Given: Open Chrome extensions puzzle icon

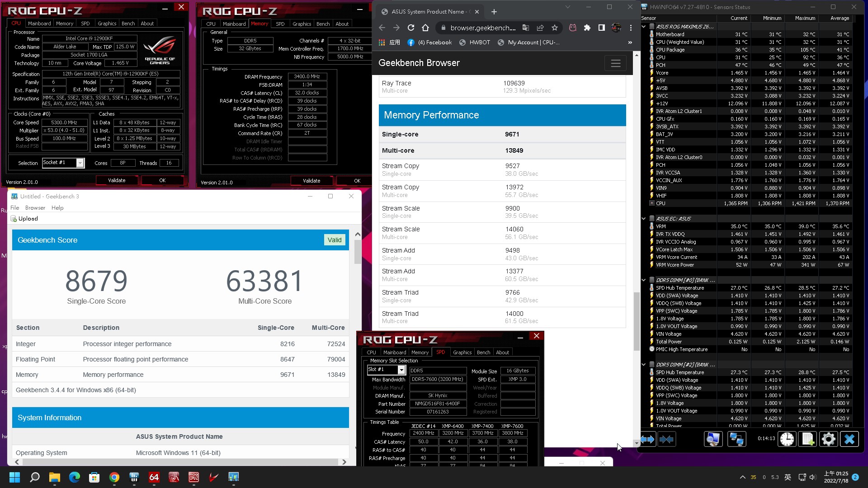Looking at the screenshot, I should point(587,28).
